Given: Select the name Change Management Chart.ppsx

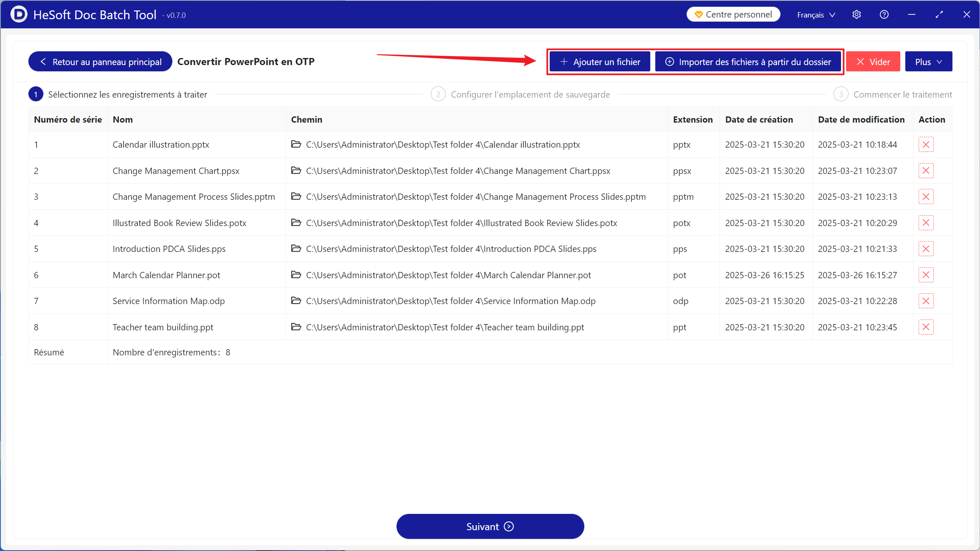Looking at the screenshot, I should point(176,171).
